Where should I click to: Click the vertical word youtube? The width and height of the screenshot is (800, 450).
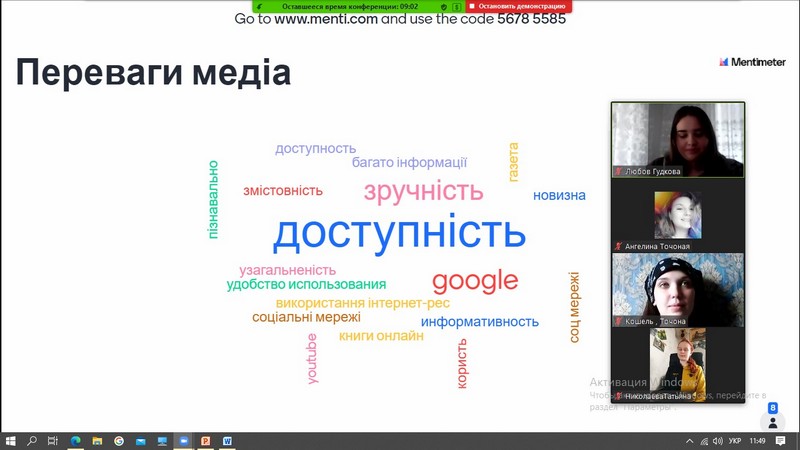click(x=312, y=358)
